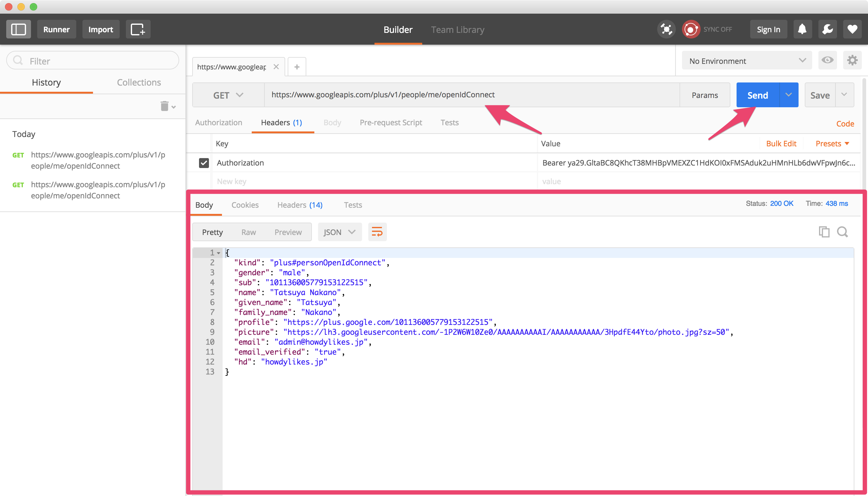868x496 pixels.
Task: Click the Postman sync status icon
Action: [x=690, y=29]
